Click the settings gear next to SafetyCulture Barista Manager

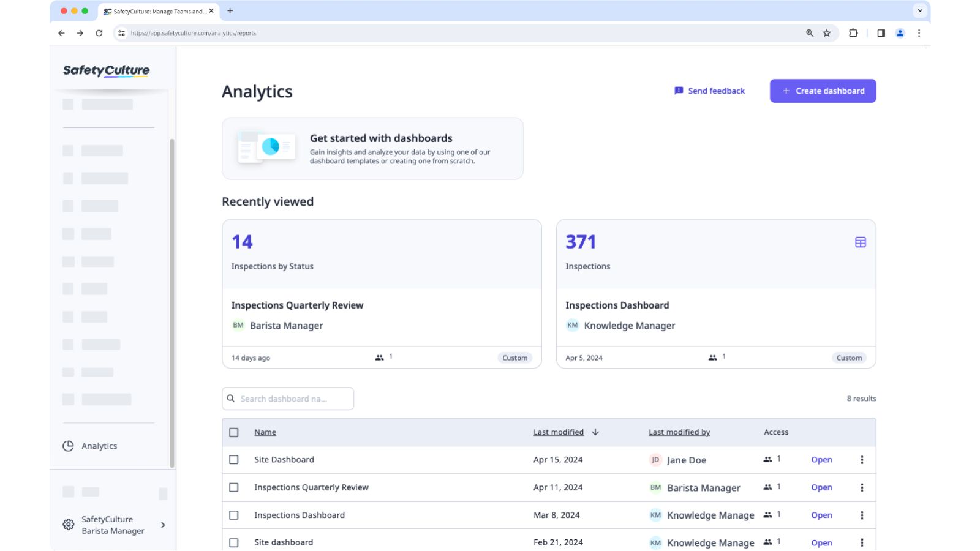coord(67,525)
